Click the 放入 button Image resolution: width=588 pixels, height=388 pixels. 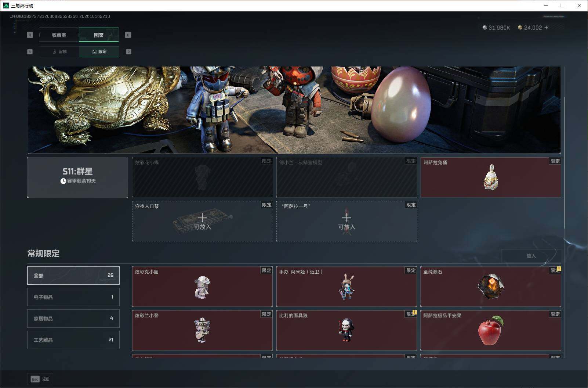531,256
